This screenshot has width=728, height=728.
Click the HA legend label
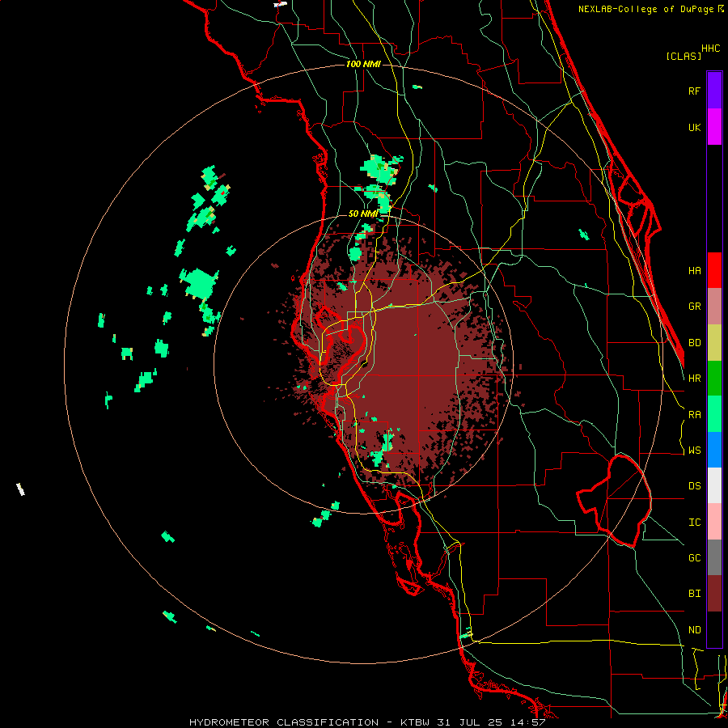(694, 270)
